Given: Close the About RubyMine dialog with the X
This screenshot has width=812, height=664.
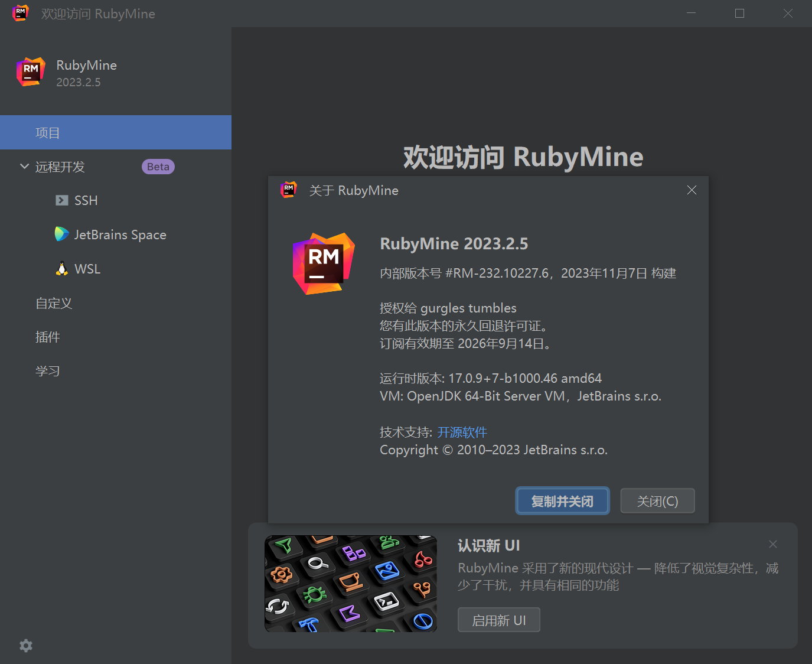Looking at the screenshot, I should (692, 190).
